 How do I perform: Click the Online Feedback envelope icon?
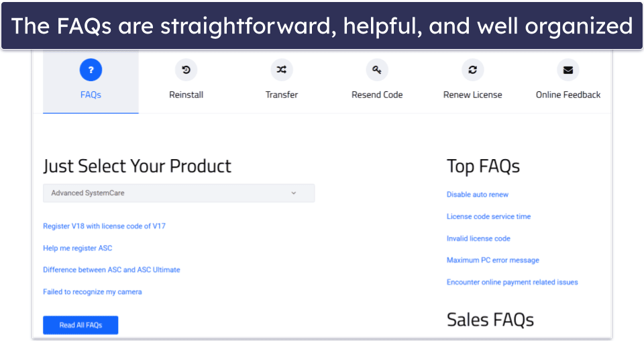coord(568,70)
